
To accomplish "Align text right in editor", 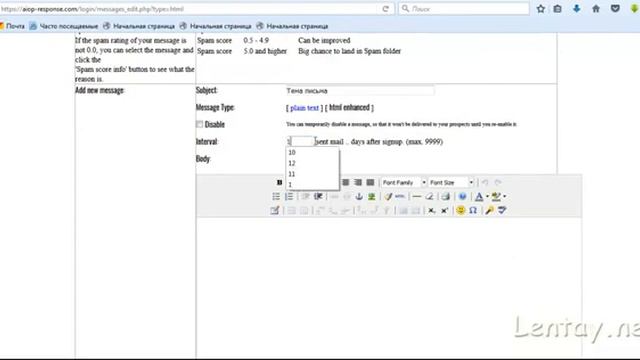I will [358, 182].
